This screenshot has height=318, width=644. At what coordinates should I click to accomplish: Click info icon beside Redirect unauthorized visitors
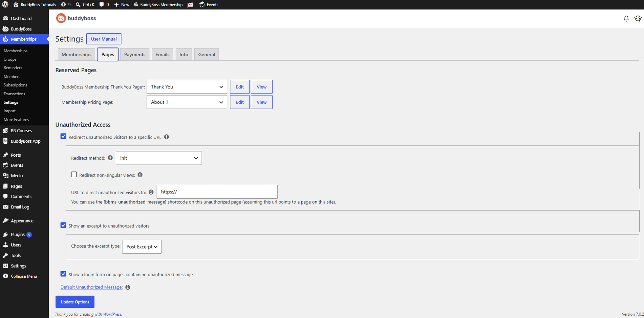[x=167, y=137]
